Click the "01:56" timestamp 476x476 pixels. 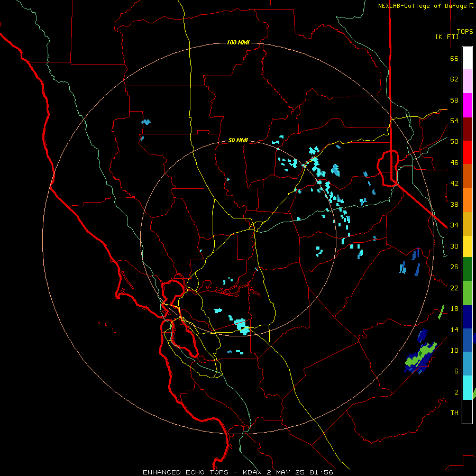[321, 472]
